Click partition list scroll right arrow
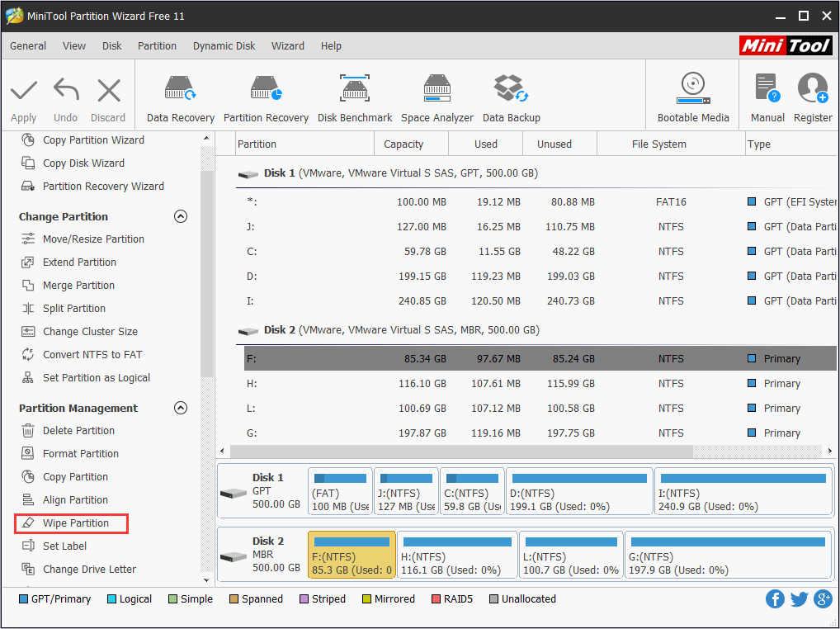Screen dimensions: 840x629 830,452
